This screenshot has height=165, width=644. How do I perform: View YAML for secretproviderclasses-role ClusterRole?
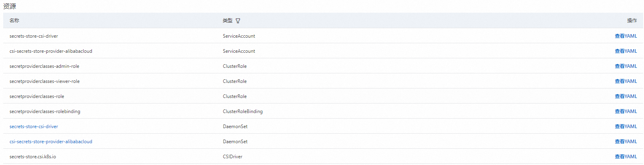point(626,96)
